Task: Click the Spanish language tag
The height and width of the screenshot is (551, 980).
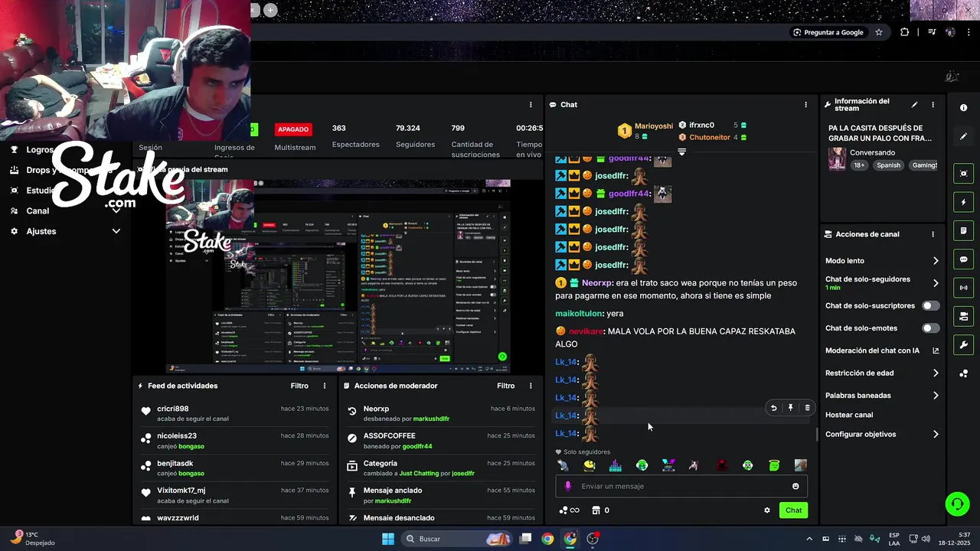Action: point(889,165)
